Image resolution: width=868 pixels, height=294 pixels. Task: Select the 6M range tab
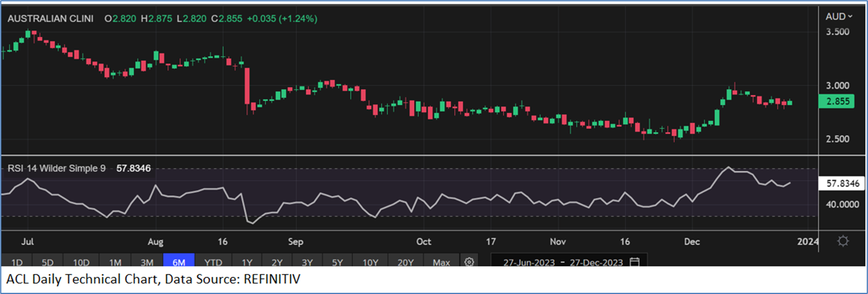tap(179, 262)
